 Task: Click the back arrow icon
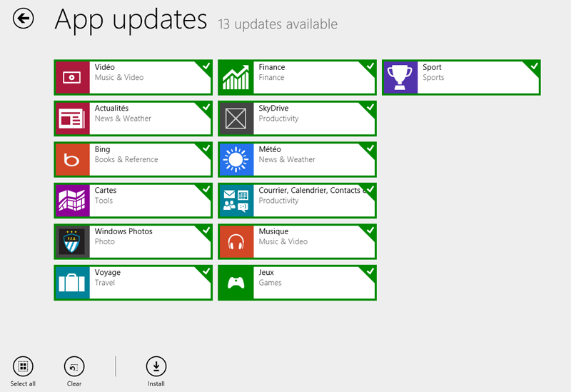[x=24, y=19]
